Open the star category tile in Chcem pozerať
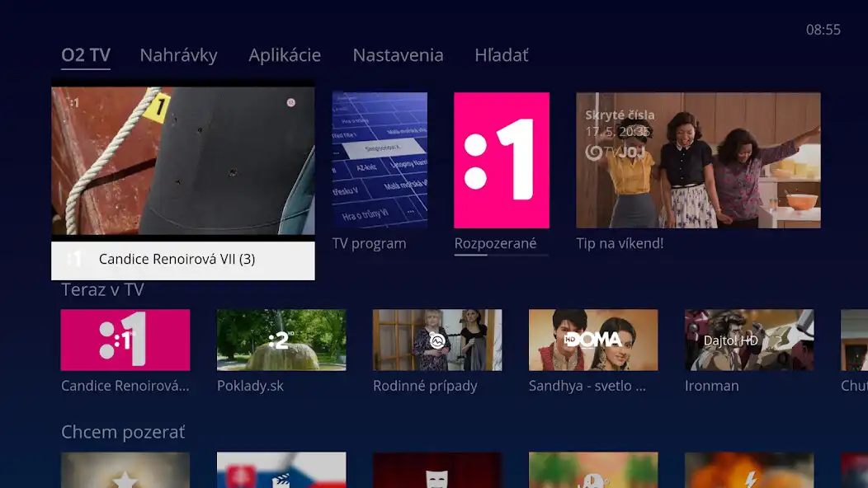The image size is (868, 488). coord(125,471)
